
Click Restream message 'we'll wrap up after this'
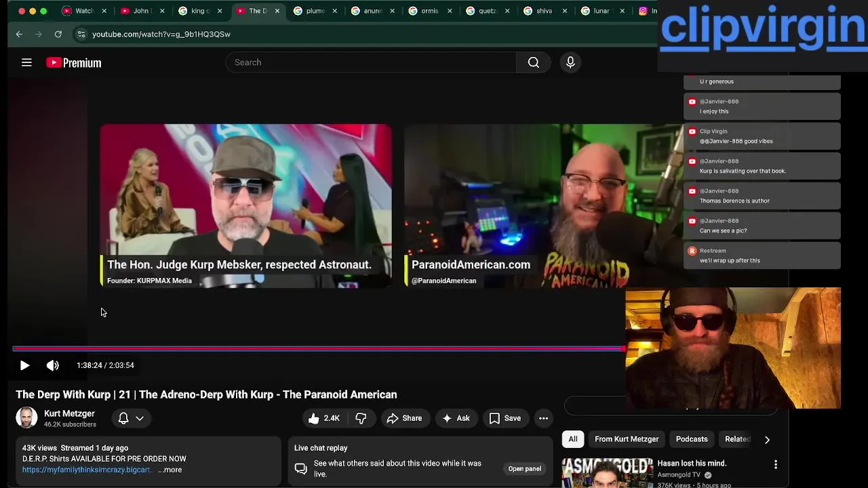[x=762, y=256]
